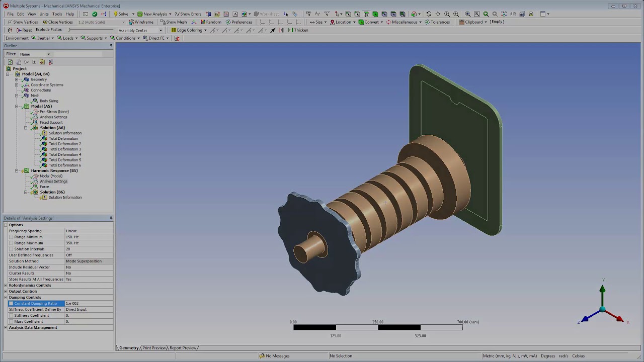Click the Rotate view icon
This screenshot has height=362, width=644.
click(429, 14)
